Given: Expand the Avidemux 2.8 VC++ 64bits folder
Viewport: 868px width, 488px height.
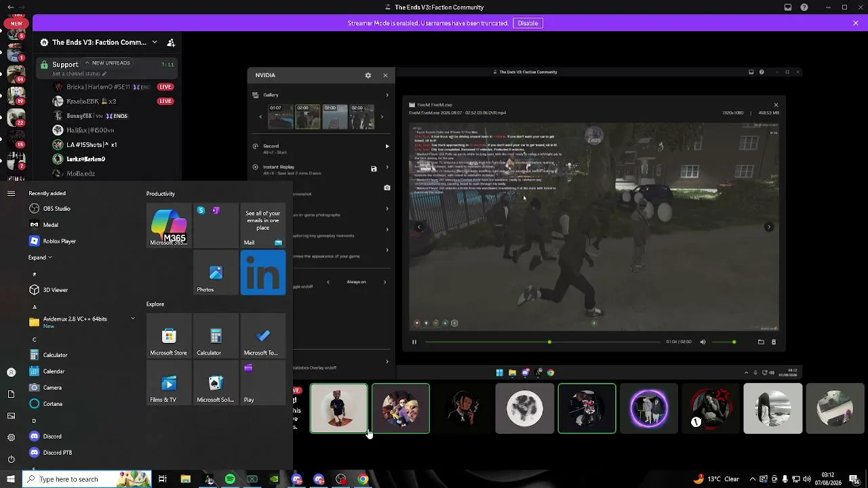Looking at the screenshot, I should (x=83, y=321).
